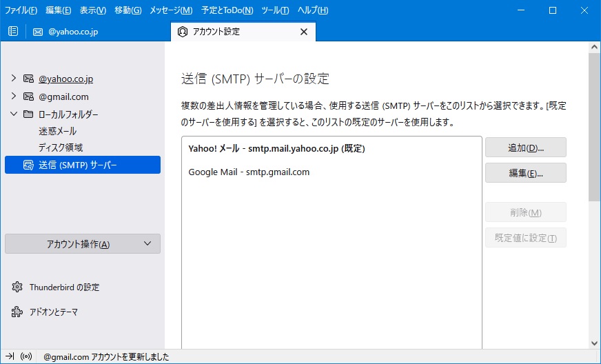Screen dimensions: 601x364
Task: Click the アドオンとテーマ puzzle icon
Action: click(x=17, y=312)
